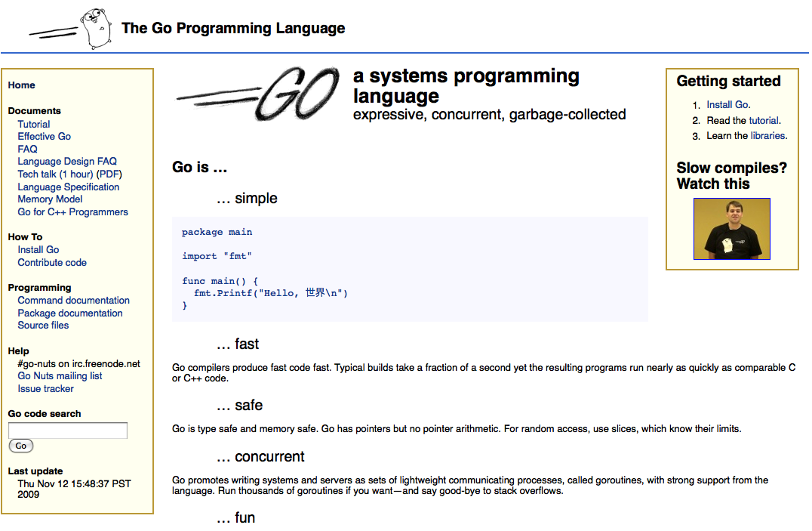The width and height of the screenshot is (812, 531).
Task: Open the Memory Model link
Action: (50, 199)
